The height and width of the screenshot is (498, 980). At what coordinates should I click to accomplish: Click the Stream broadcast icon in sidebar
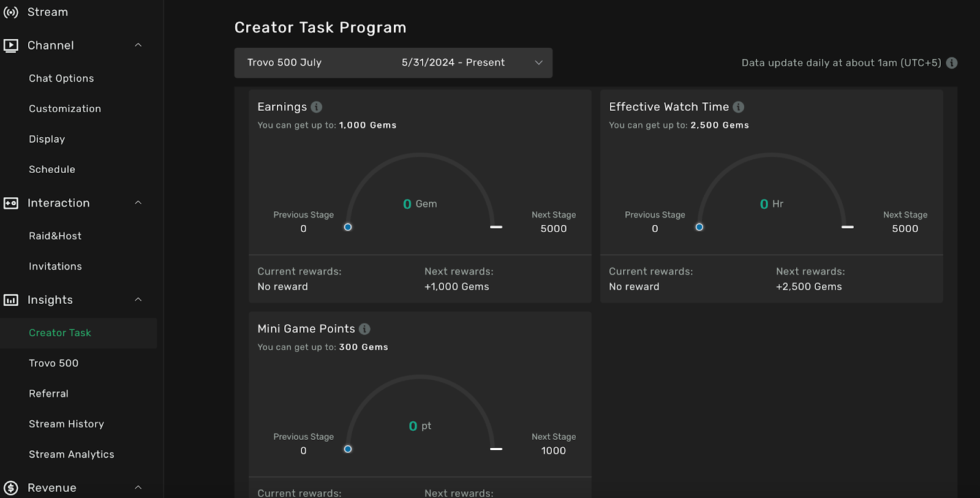click(11, 12)
